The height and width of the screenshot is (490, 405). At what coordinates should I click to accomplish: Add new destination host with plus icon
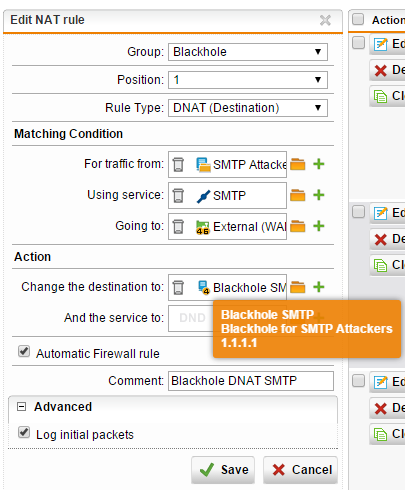319,287
